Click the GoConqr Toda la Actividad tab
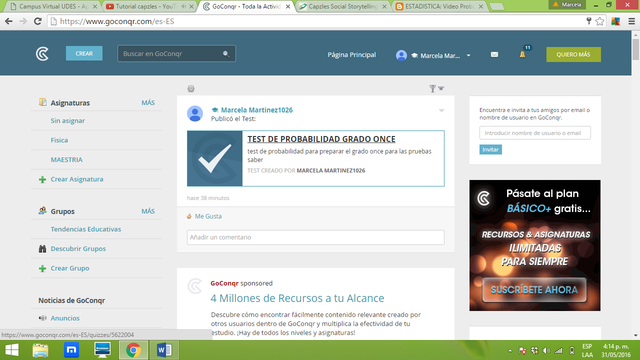Screen dimensions: 640x360 click(x=246, y=7)
